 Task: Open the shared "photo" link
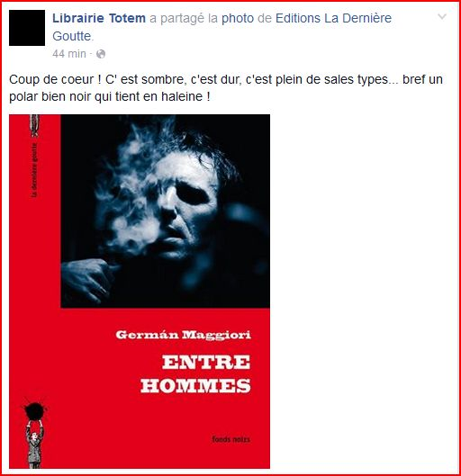[238, 19]
